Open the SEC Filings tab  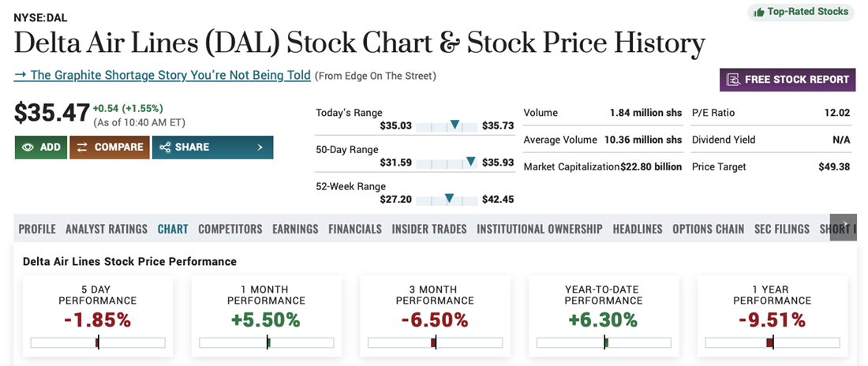coord(781,229)
